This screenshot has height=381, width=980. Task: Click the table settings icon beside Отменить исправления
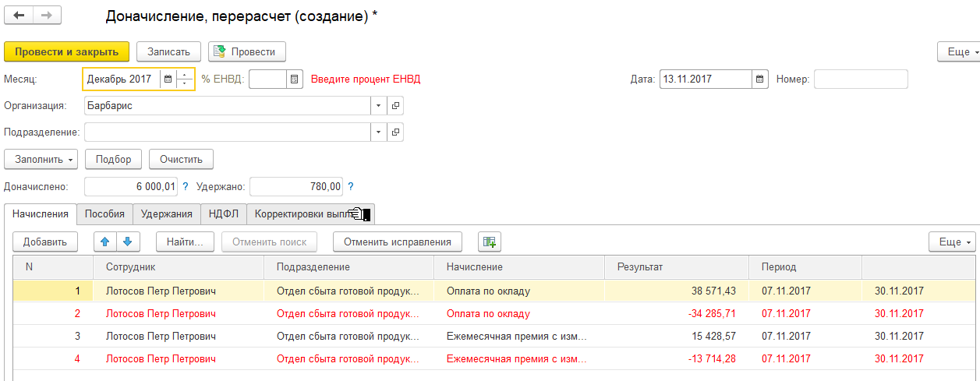point(490,242)
